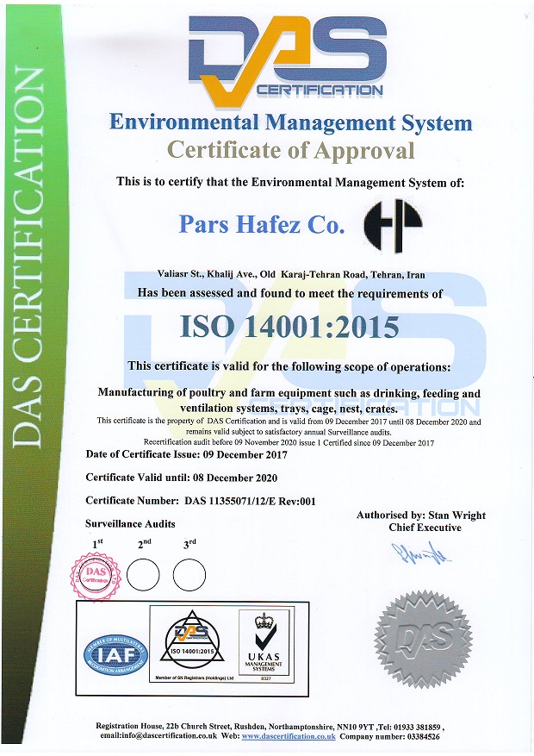Click 'Member of SN Registrars (Holdings) Ltd' caption

194,678
